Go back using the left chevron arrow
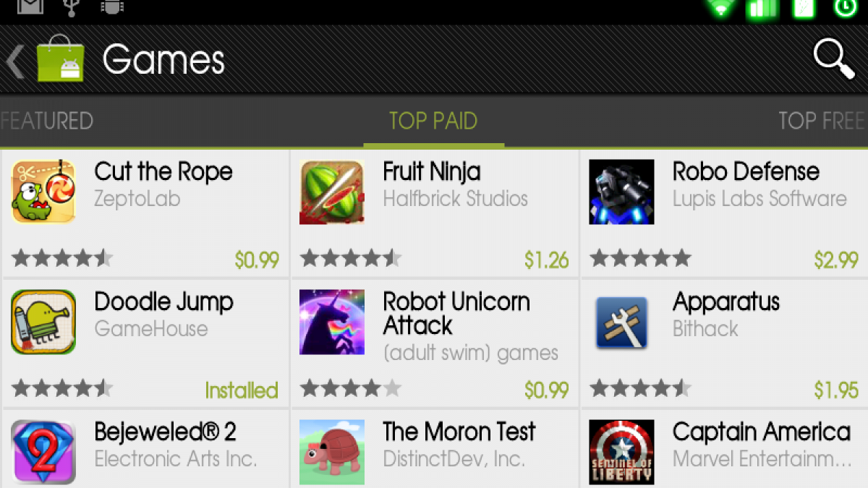 [15, 60]
